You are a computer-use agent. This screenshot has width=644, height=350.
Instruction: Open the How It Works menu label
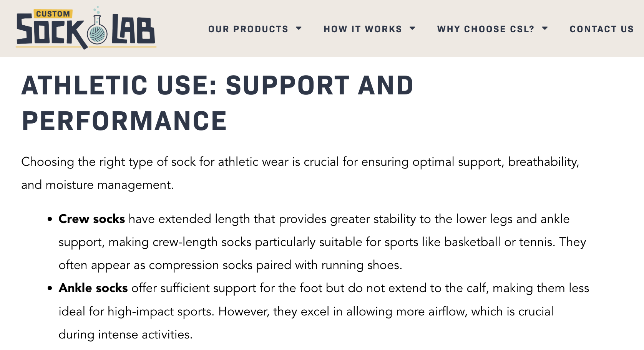tap(362, 29)
